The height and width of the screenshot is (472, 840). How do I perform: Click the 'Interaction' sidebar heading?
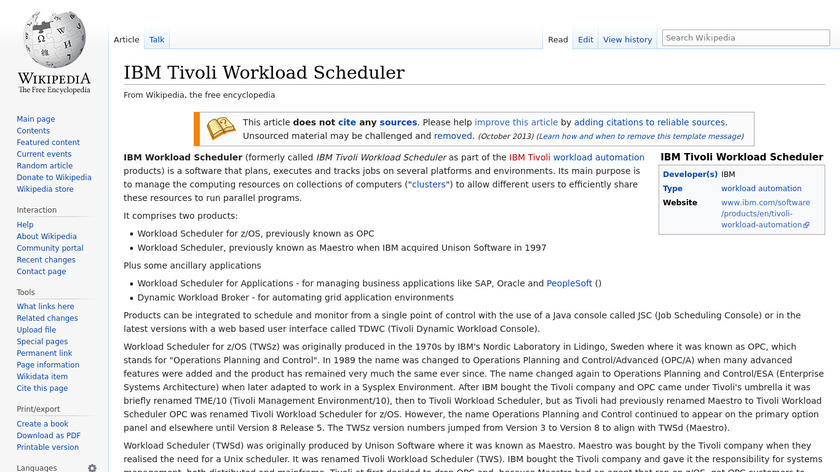pos(36,210)
